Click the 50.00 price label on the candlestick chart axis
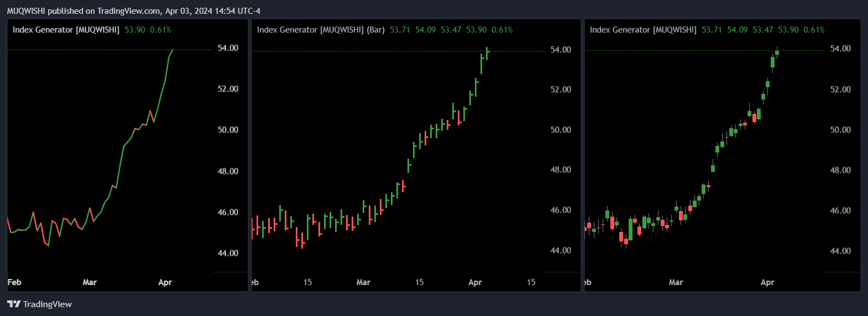The height and width of the screenshot is (316, 868). click(840, 130)
